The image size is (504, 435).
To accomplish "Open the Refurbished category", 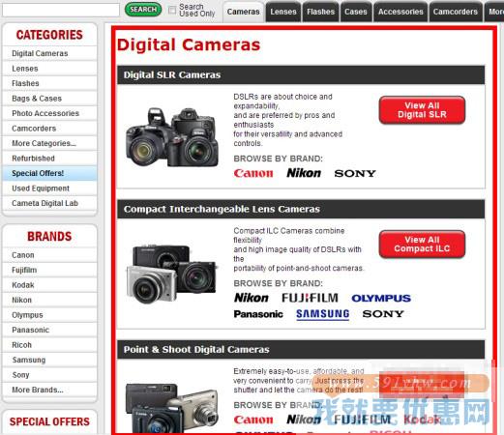I will click(x=49, y=159).
